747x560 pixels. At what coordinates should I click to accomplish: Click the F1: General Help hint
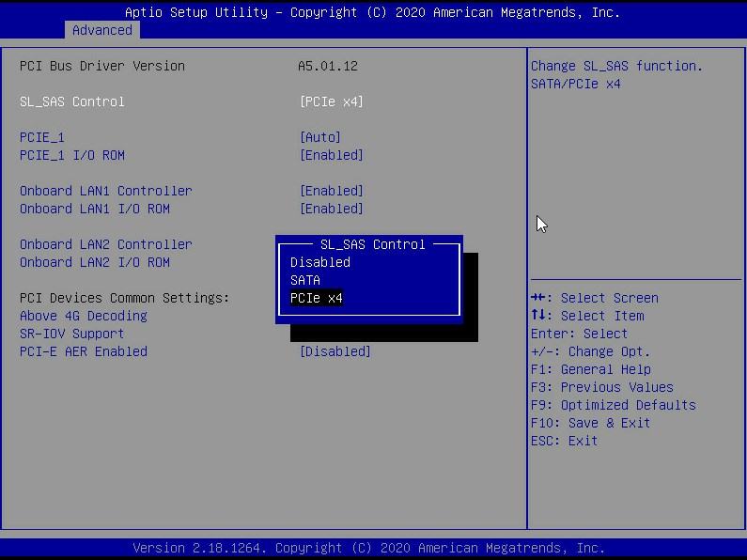tap(591, 369)
